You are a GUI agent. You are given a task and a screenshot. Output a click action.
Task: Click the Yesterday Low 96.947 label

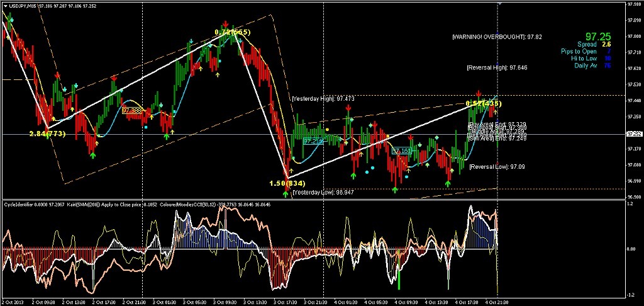323,192
